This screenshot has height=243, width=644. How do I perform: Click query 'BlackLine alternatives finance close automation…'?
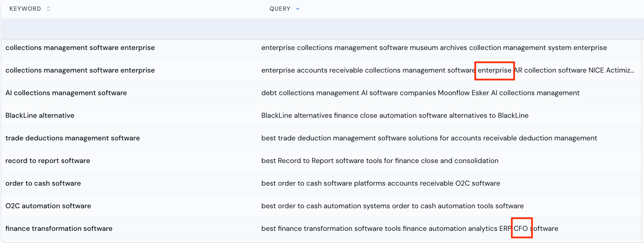pyautogui.click(x=395, y=115)
